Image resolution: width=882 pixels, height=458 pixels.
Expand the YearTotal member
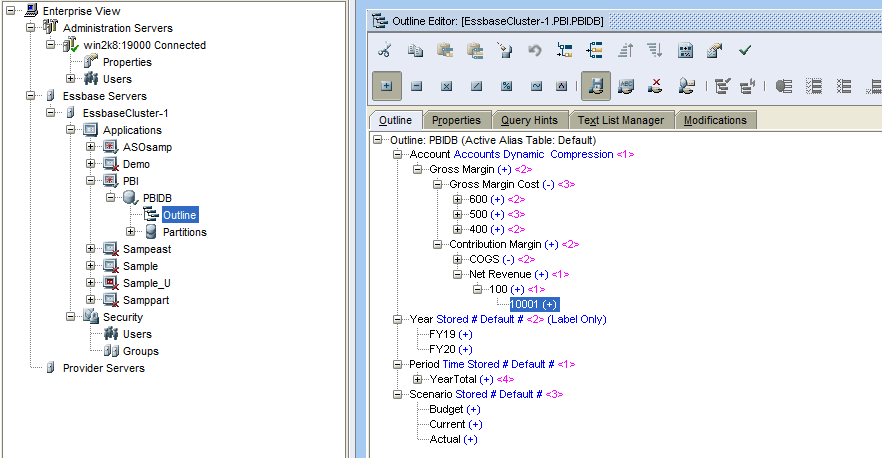tap(417, 379)
